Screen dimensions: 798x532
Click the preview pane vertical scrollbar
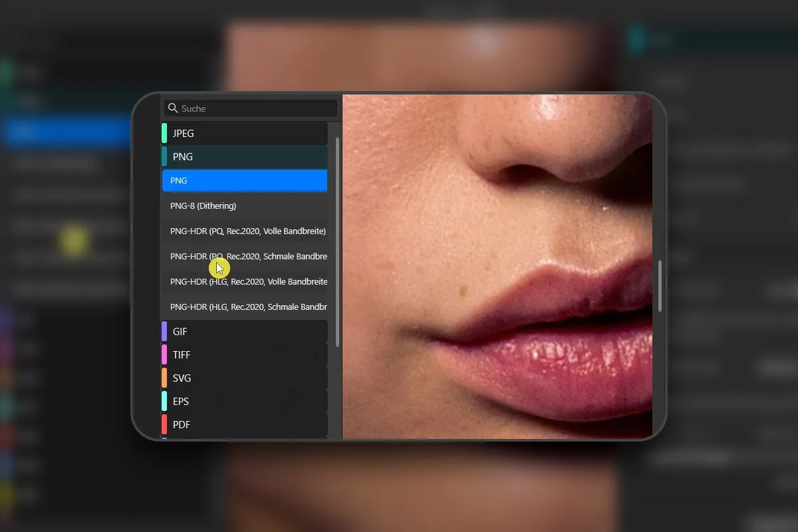[x=660, y=286]
